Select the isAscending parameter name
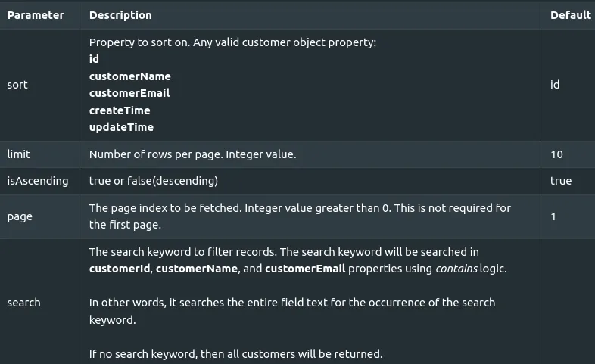This screenshot has height=364, width=595. pyautogui.click(x=38, y=181)
